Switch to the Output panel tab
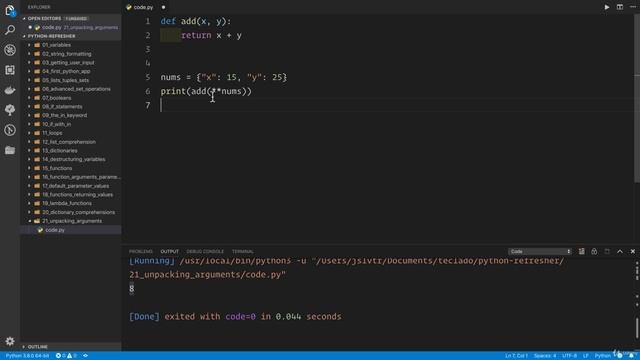The image size is (640, 360). (x=169, y=251)
